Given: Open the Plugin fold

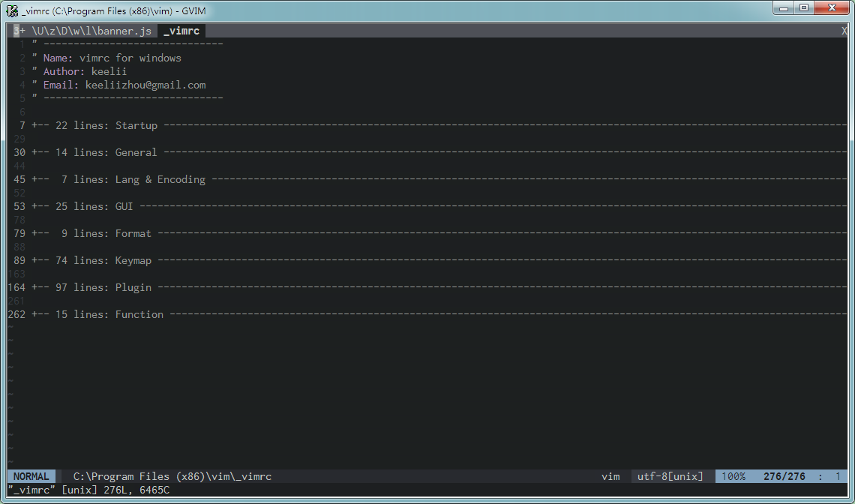Looking at the screenshot, I should [x=439, y=287].
